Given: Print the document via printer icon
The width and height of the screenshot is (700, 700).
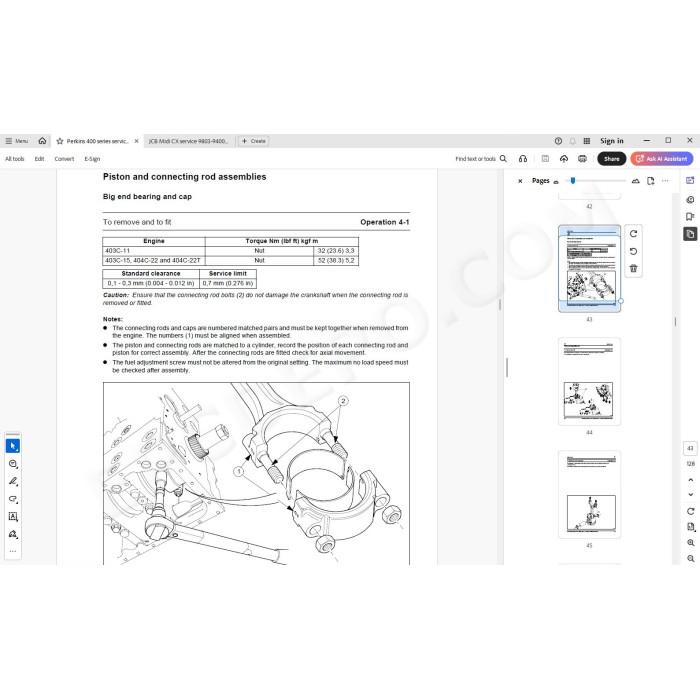Looking at the screenshot, I should click(x=582, y=159).
